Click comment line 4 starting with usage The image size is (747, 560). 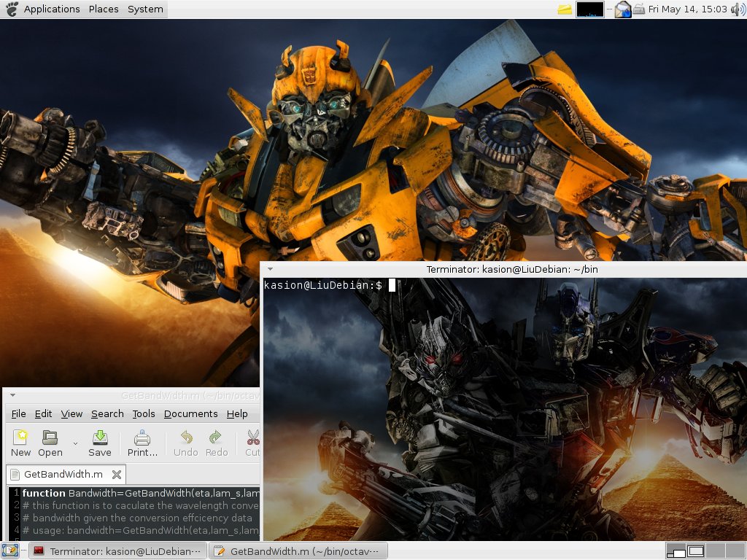[141, 531]
